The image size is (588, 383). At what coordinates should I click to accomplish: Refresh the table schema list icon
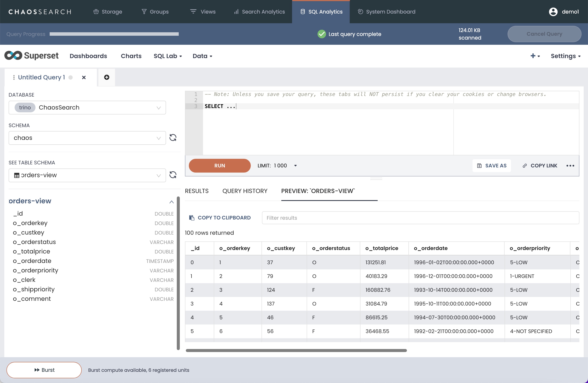(x=173, y=175)
